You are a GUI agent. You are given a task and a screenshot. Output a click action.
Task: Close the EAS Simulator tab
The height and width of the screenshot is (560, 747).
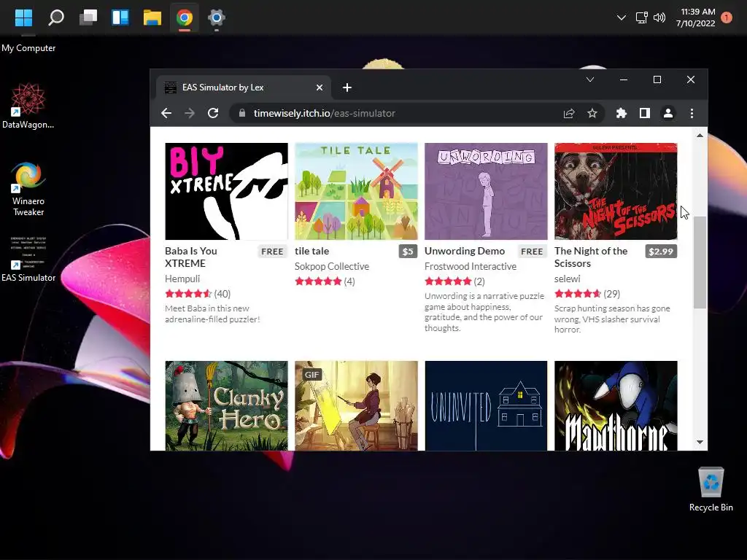[x=320, y=87]
